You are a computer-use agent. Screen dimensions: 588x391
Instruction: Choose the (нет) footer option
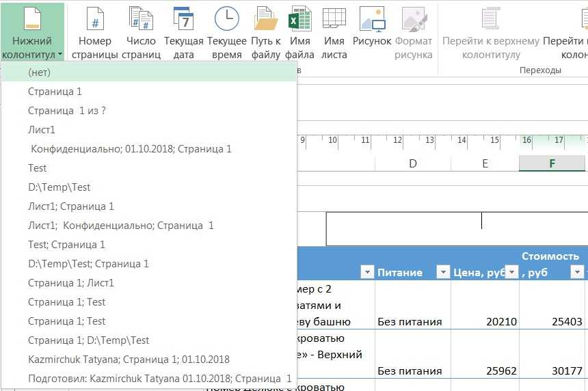(x=149, y=72)
